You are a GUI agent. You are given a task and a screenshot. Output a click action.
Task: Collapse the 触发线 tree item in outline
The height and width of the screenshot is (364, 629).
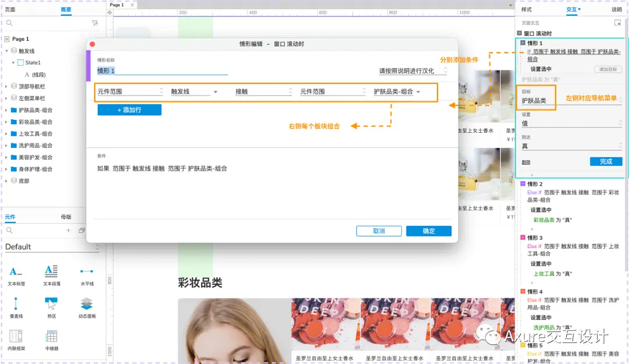pos(6,51)
